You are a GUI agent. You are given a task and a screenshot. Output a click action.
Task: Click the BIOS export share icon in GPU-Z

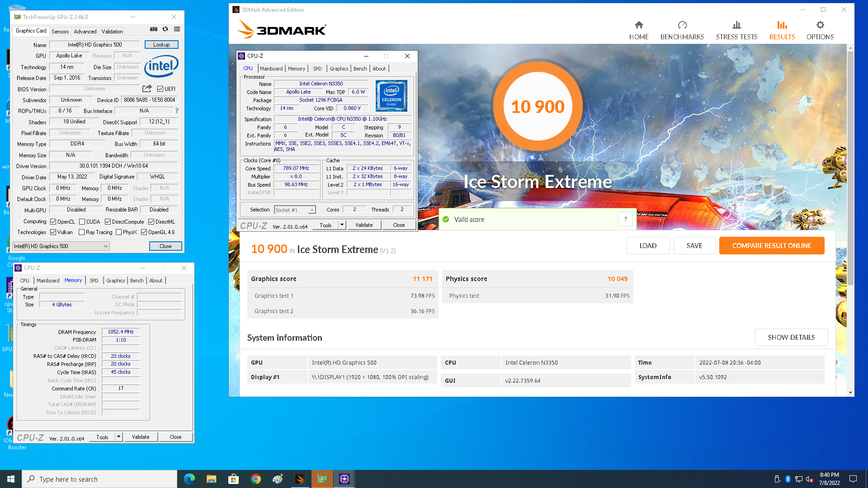147,89
